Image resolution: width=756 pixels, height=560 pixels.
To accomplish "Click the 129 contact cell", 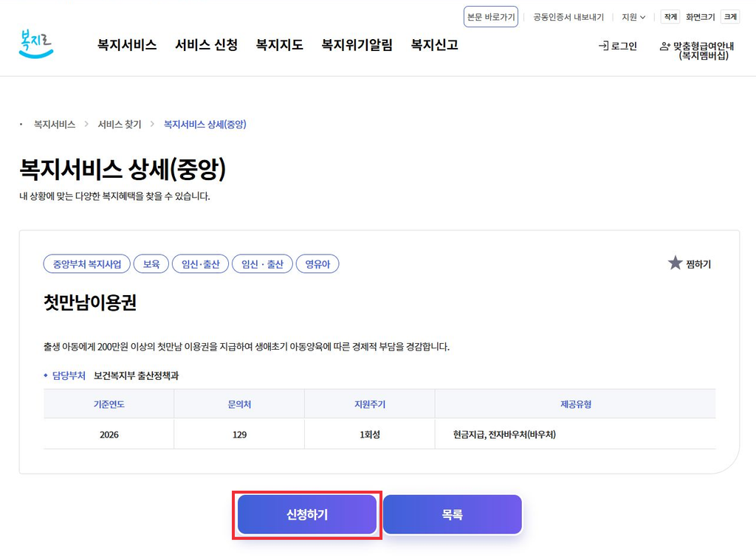I will (x=240, y=435).
